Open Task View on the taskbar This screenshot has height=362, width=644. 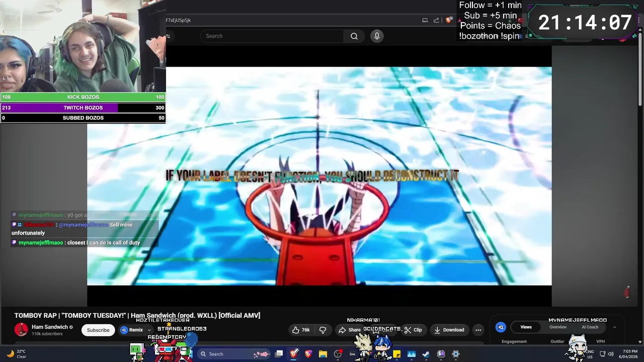click(x=279, y=354)
